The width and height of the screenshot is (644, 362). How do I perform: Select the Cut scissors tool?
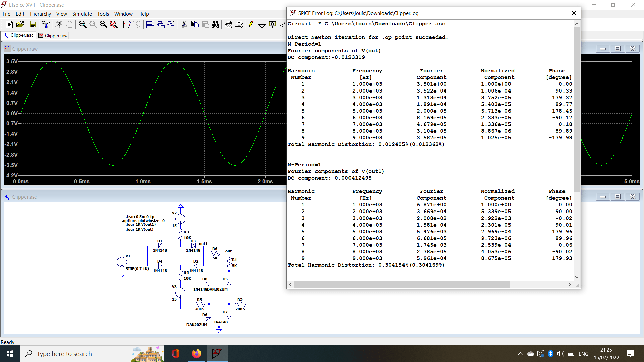(x=184, y=24)
